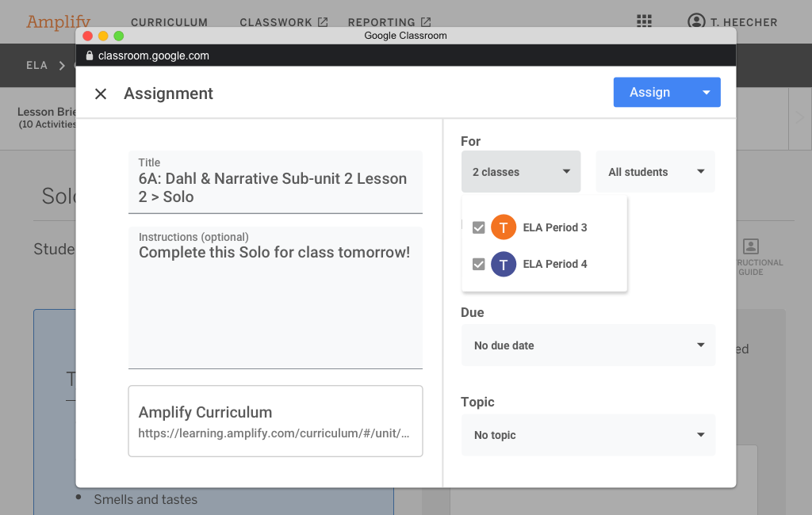The image size is (812, 515).
Task: Open the Google apps grid icon
Action: (x=645, y=21)
